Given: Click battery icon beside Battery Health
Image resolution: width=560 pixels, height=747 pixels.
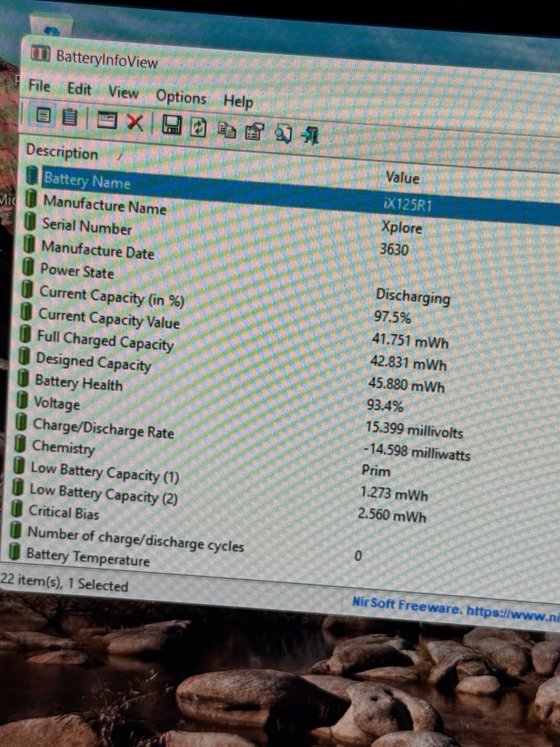Looking at the screenshot, I should pyautogui.click(x=23, y=379).
